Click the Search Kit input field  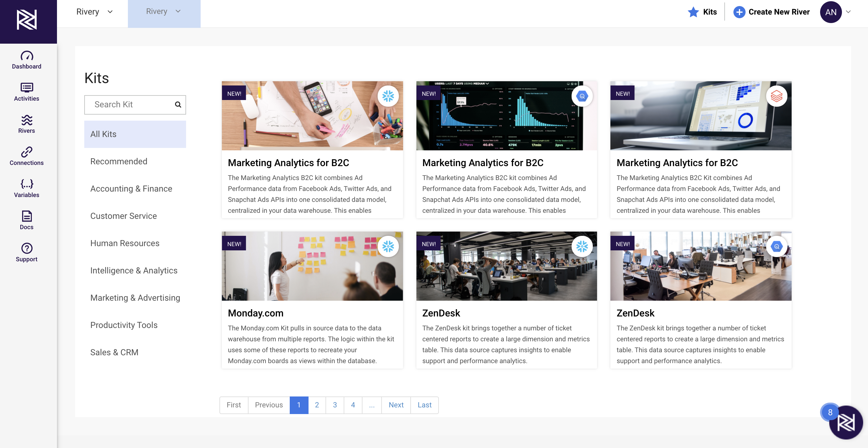click(130, 105)
